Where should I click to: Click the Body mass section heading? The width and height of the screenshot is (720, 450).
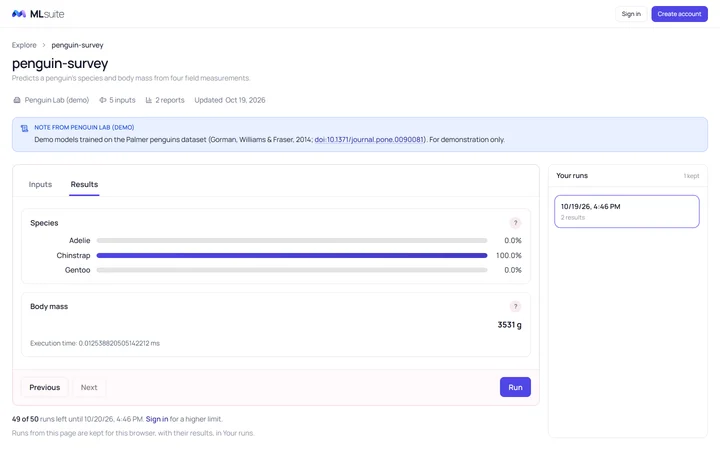[x=49, y=307]
